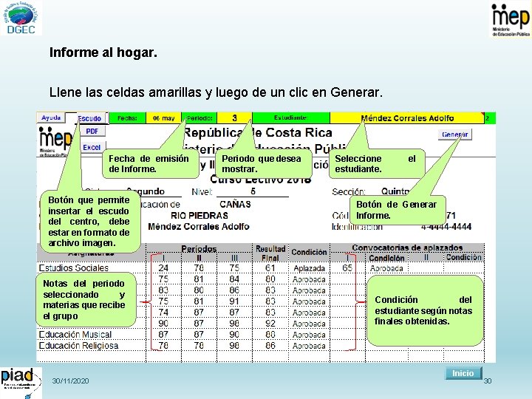Select grade 24 in Estudios Sociales row
Image resolution: width=532 pixels, height=399 pixels.
(x=163, y=268)
